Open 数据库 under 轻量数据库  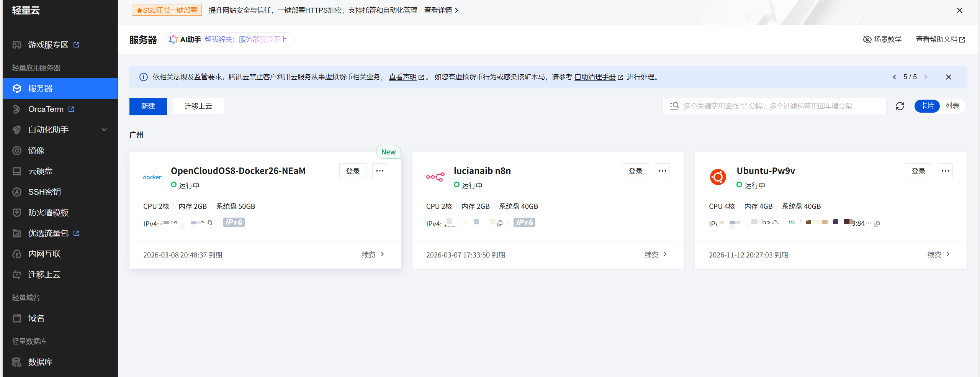[40, 362]
